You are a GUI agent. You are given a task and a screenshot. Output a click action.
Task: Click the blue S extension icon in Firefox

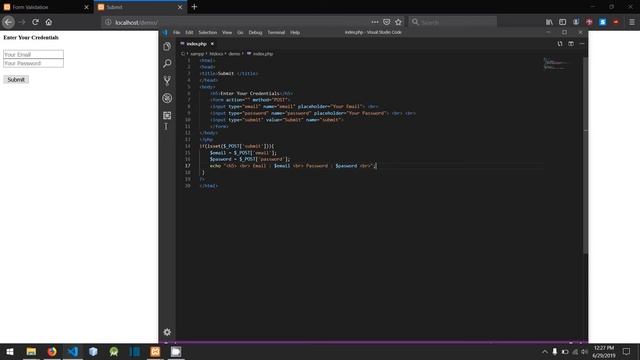click(602, 22)
